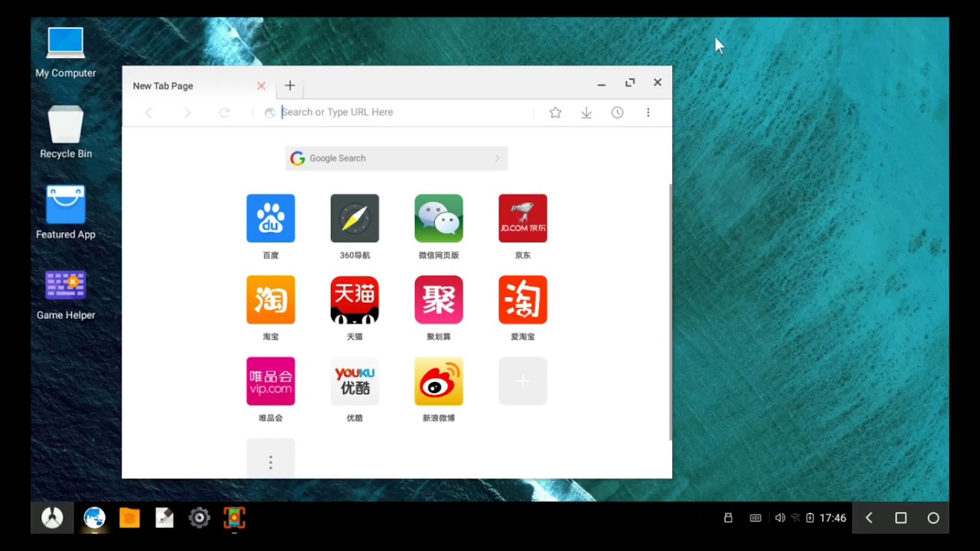Open the Baidu shortcut icon

point(270,218)
